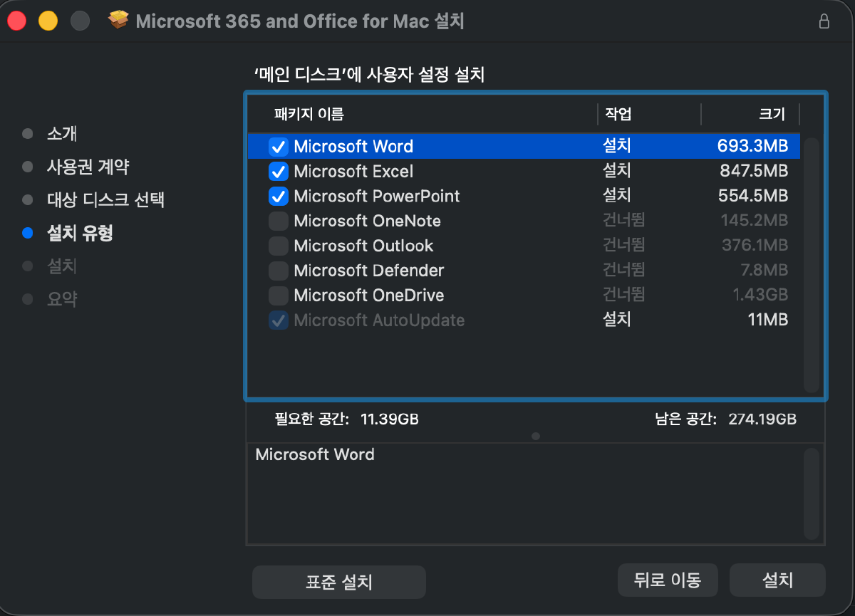
Task: Click the 크기 column header
Action: click(x=772, y=114)
